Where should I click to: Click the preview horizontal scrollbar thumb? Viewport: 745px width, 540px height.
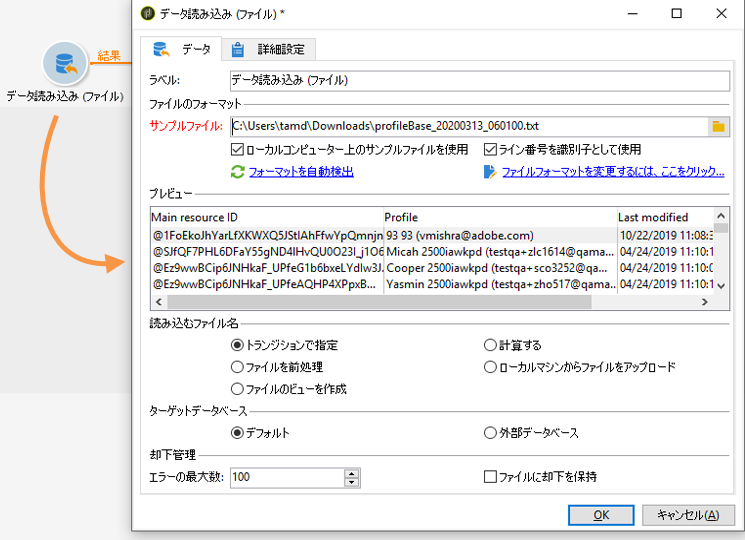pyautogui.click(x=379, y=302)
